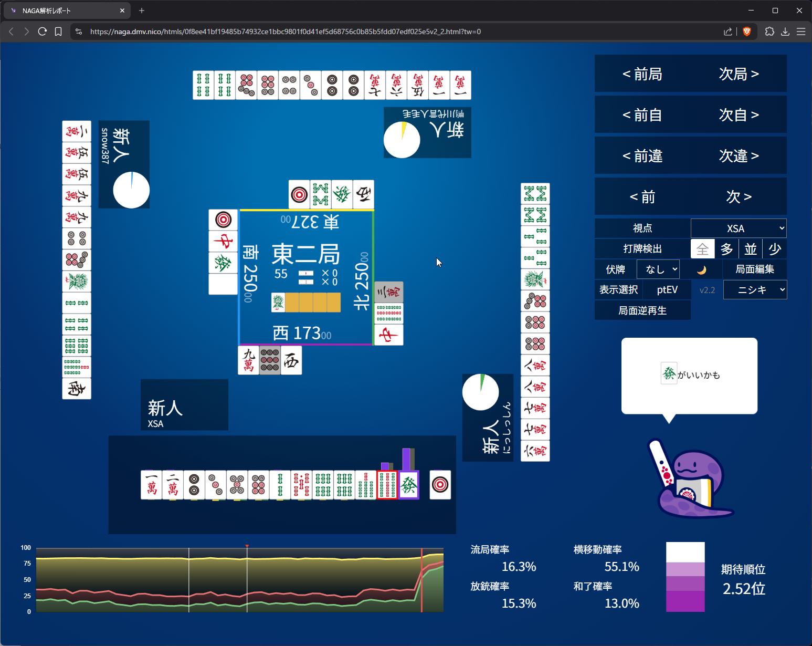Toggle the night mode moon icon

(701, 270)
